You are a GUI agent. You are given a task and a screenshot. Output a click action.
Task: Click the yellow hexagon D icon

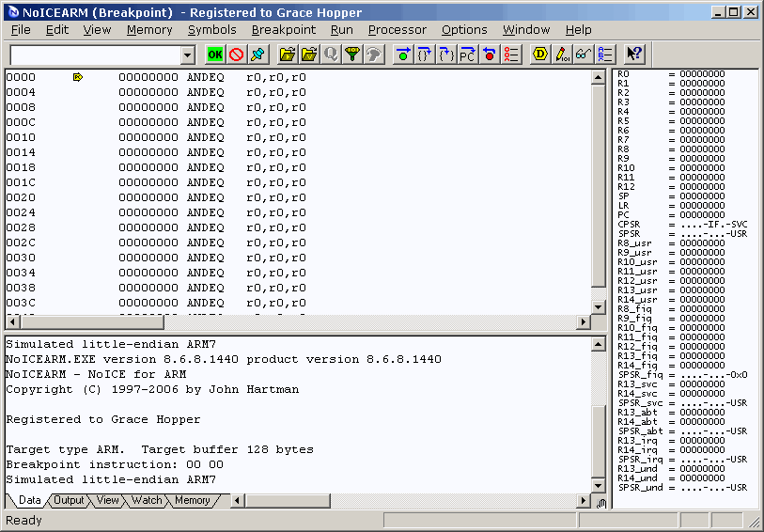(539, 55)
